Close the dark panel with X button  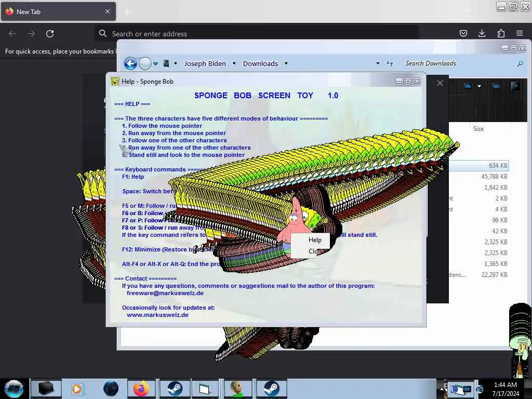(440, 83)
